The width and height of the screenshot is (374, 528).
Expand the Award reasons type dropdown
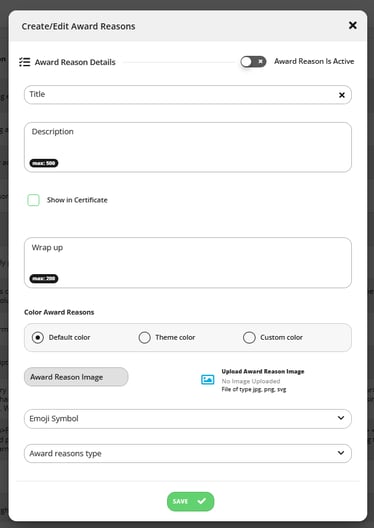[188, 454]
